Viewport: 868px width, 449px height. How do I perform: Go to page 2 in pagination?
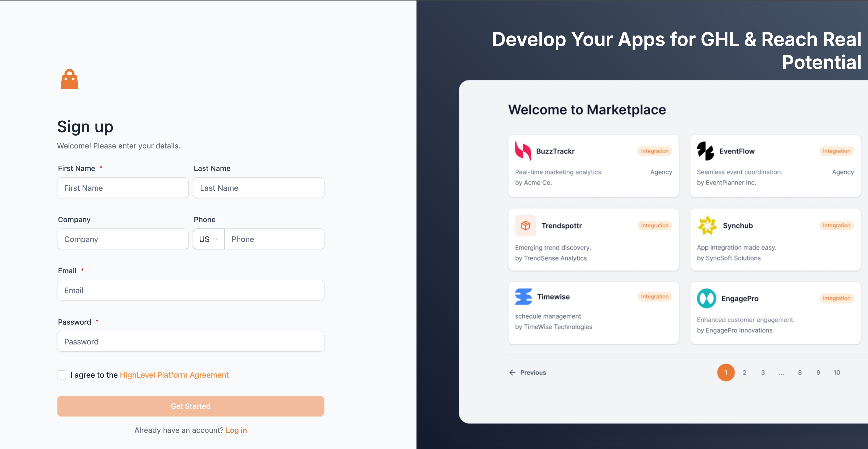(744, 372)
